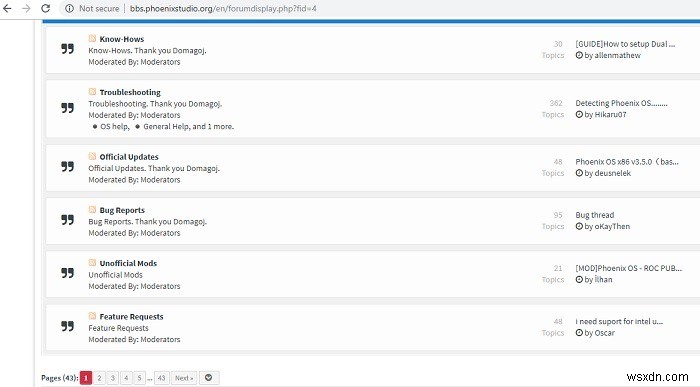Reload the page with the refresh icon

[x=46, y=8]
